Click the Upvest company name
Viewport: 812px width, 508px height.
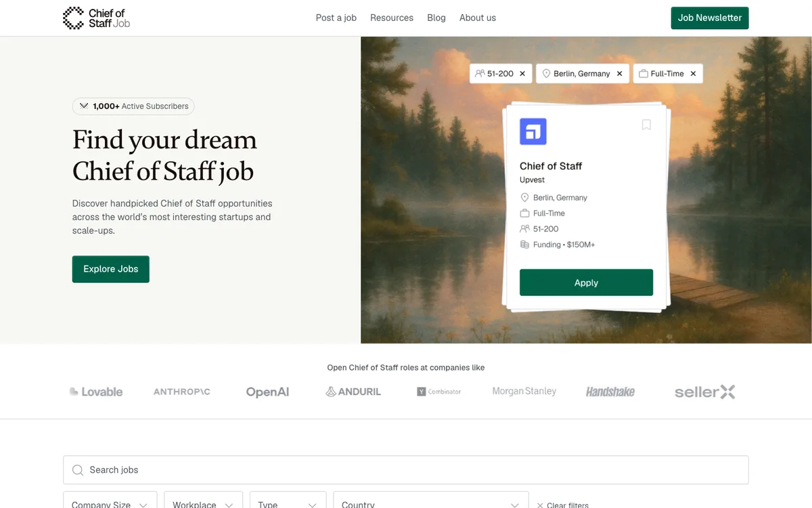pos(532,180)
